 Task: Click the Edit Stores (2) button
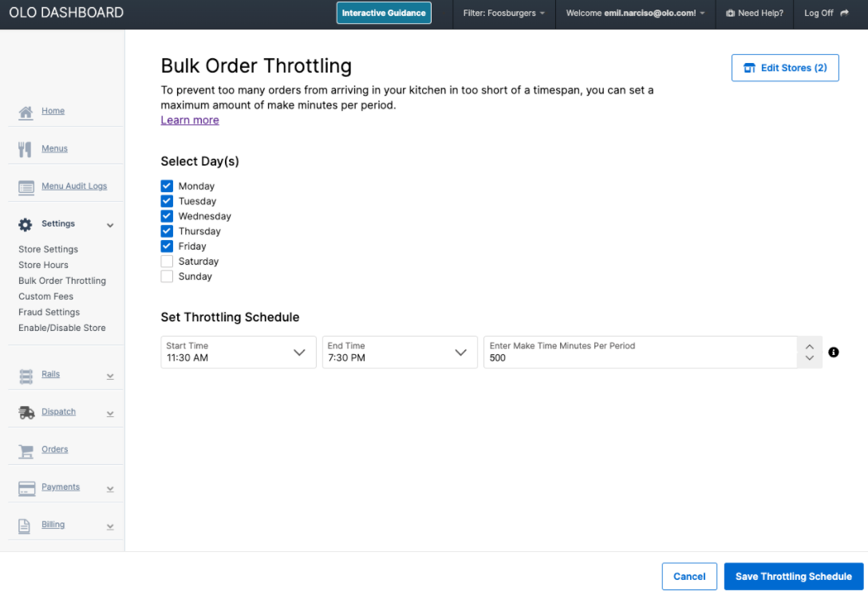click(784, 68)
